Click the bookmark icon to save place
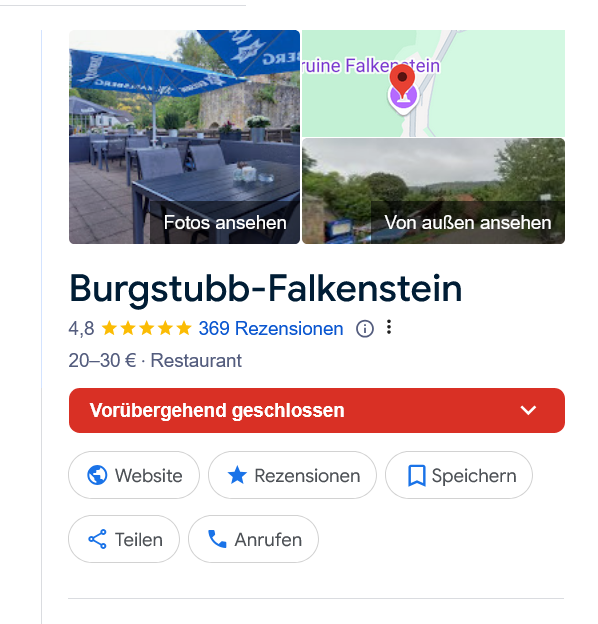Image resolution: width=598 pixels, height=624 pixels. [417, 475]
